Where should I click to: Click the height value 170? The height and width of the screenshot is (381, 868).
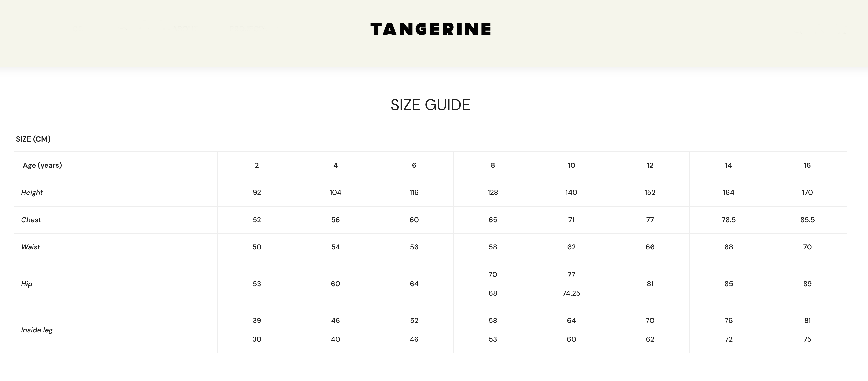(x=807, y=193)
